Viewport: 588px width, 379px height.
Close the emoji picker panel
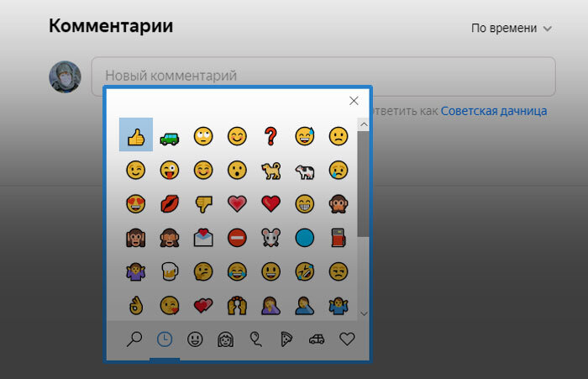pos(354,101)
